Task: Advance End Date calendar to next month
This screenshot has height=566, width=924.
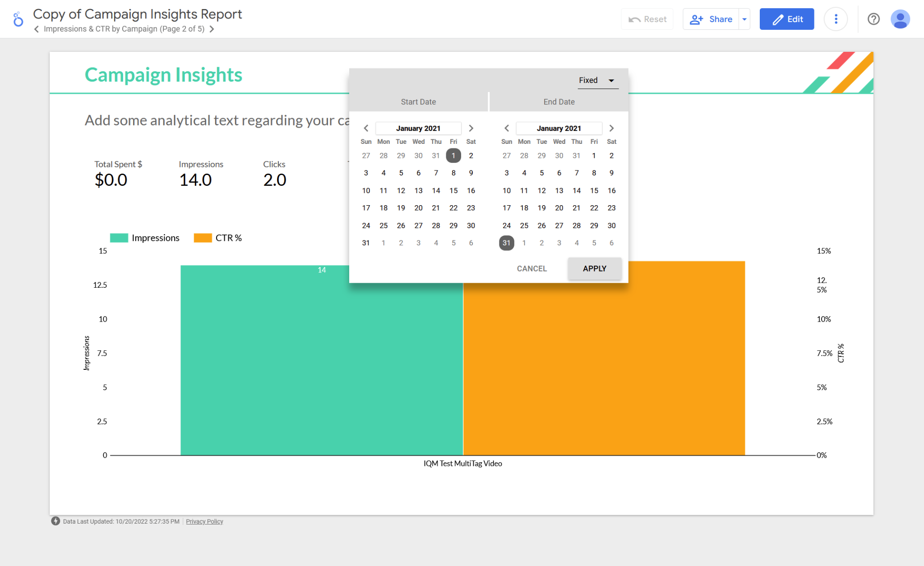Action: pyautogui.click(x=611, y=128)
